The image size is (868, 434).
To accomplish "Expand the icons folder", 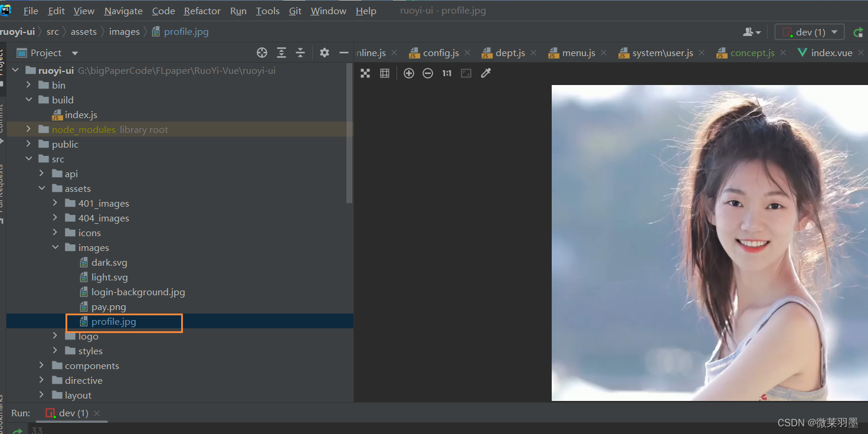I will [55, 233].
